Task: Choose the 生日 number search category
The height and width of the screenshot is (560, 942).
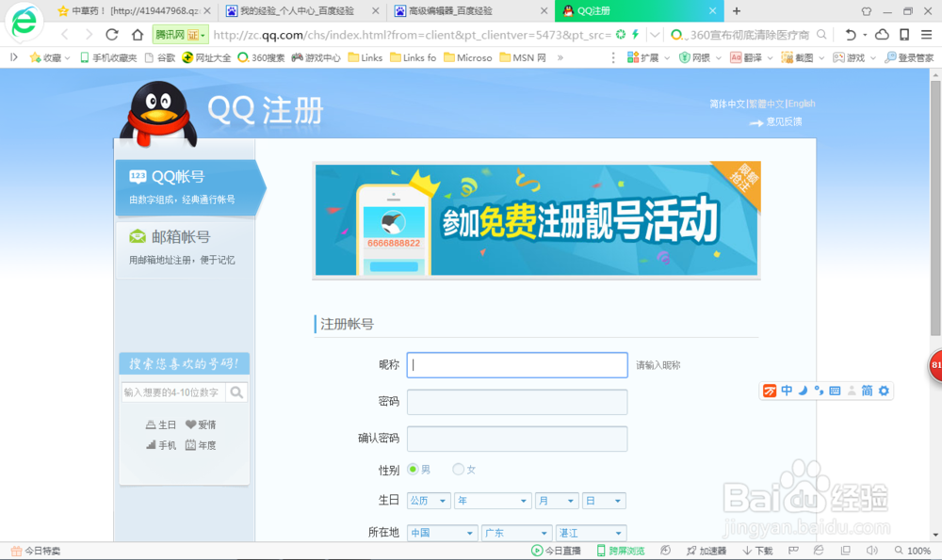Action: pyautogui.click(x=160, y=425)
